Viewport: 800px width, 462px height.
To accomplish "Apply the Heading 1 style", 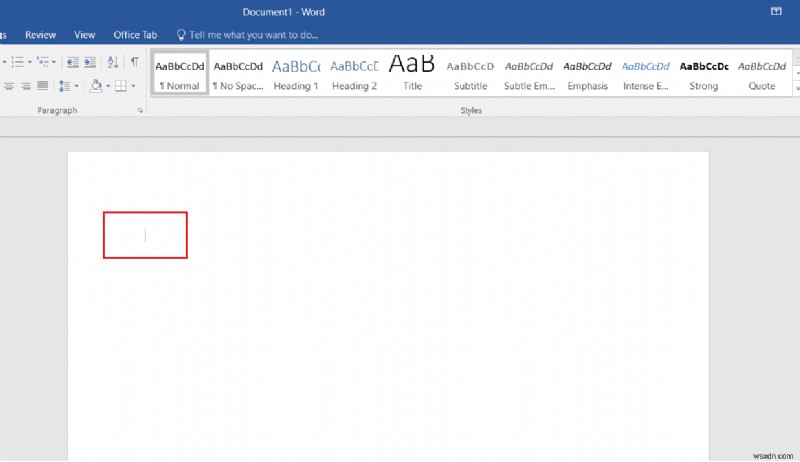I will [x=296, y=73].
